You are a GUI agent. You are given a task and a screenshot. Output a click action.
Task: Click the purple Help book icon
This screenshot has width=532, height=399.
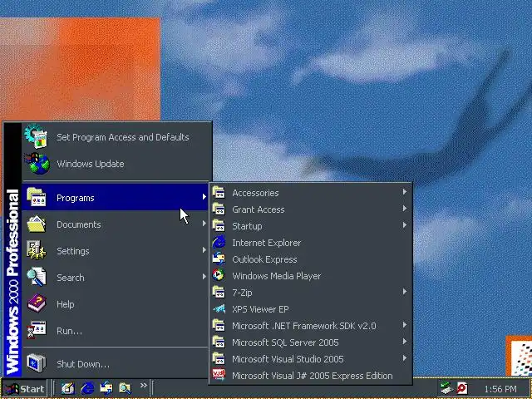pyautogui.click(x=37, y=303)
